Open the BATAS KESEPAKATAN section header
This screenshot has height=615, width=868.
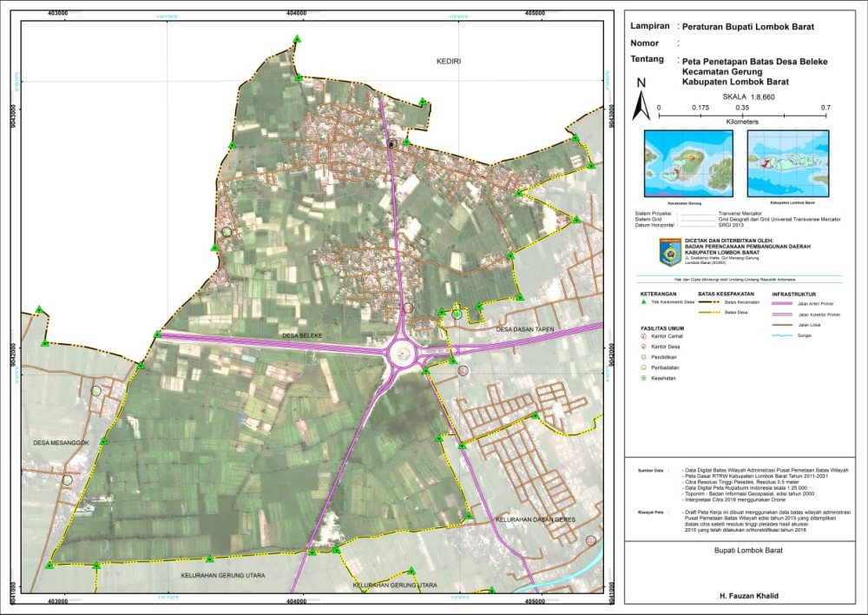click(726, 294)
